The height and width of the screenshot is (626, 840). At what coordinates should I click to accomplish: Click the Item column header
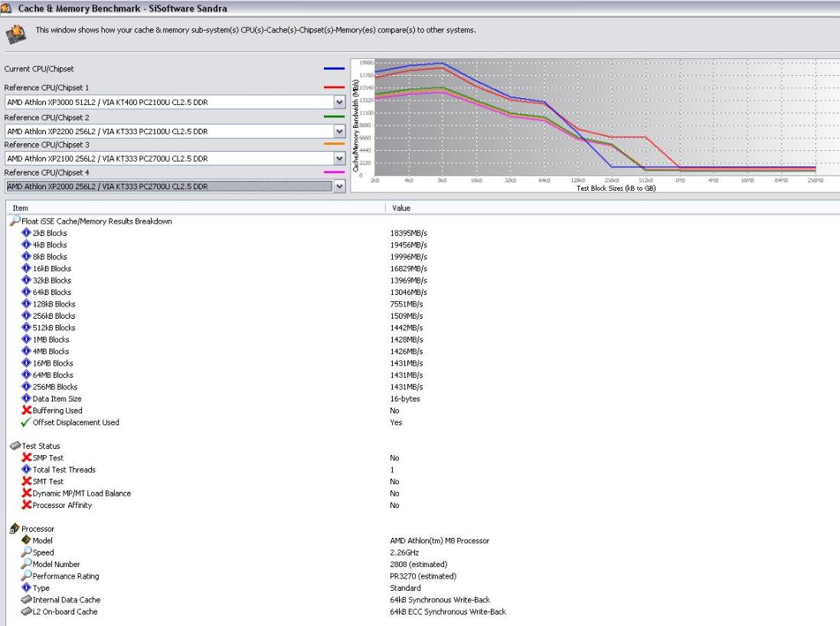tap(196, 208)
